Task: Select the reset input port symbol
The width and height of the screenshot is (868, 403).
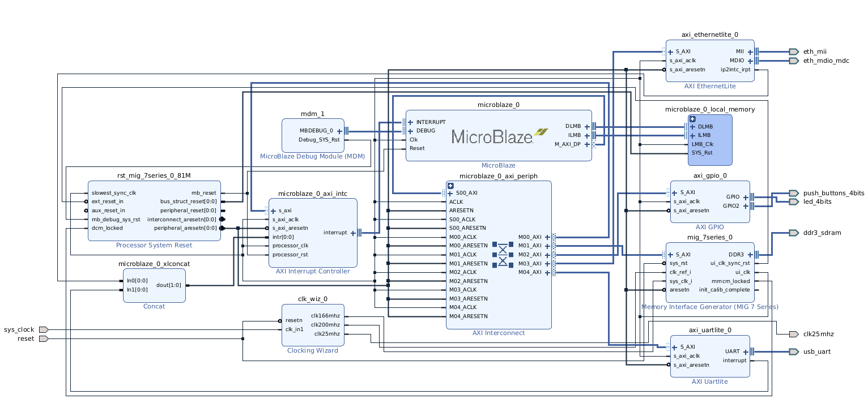Action: (x=43, y=338)
